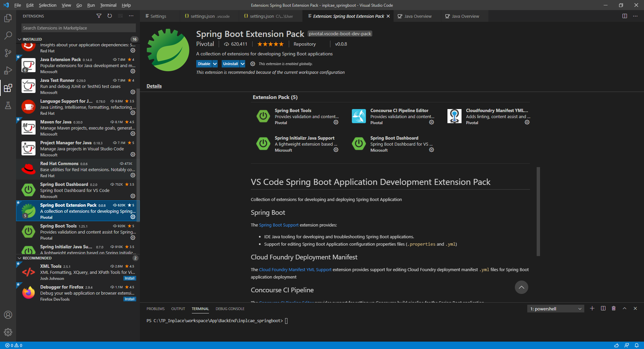
Task: Open manage gear for Spring Boot Dashboard in sidebar
Action: [133, 196]
